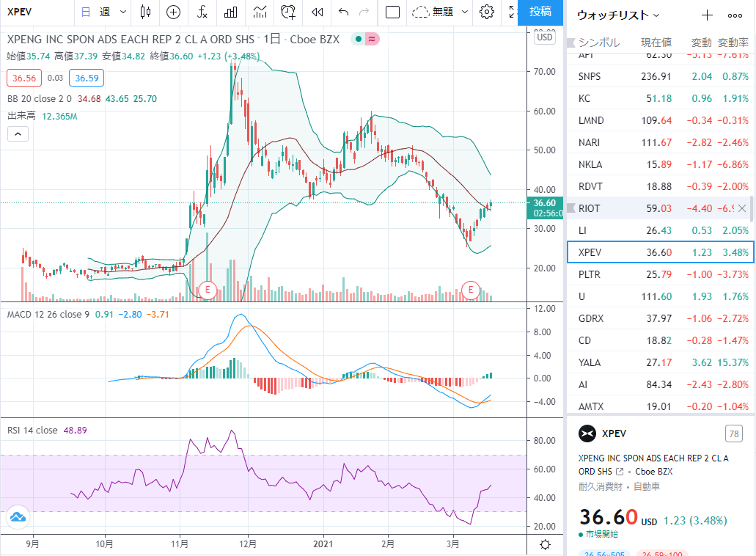The width and height of the screenshot is (756, 556).
Task: Sort watchlist by 現在値 column
Action: (656, 43)
